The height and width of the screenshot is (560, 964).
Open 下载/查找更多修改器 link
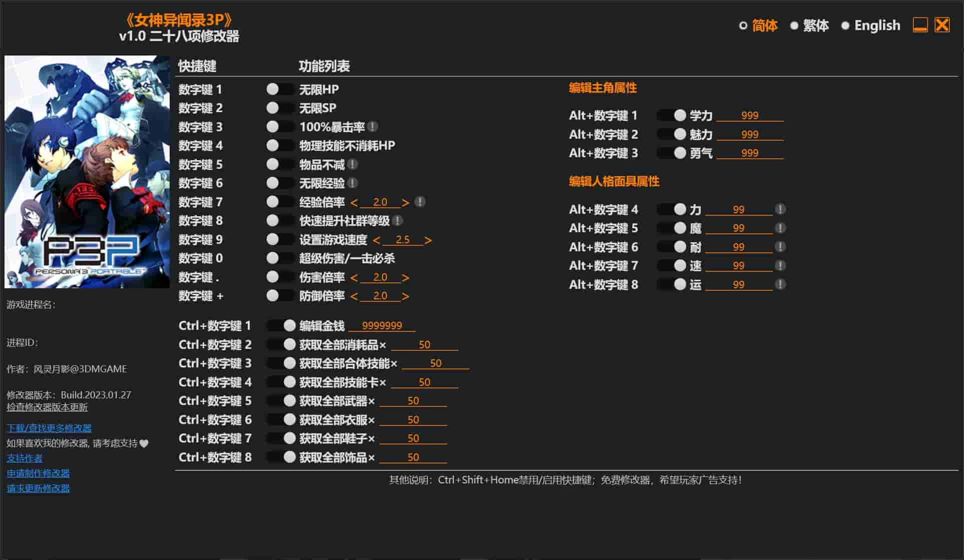point(49,428)
